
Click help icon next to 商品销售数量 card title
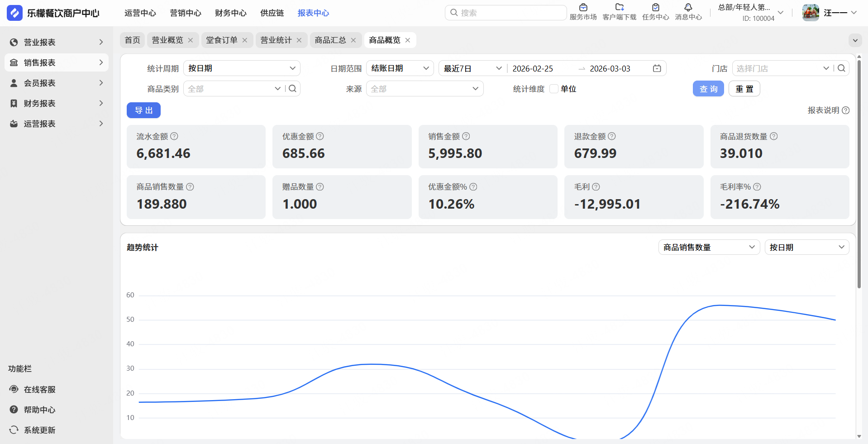[x=190, y=187]
